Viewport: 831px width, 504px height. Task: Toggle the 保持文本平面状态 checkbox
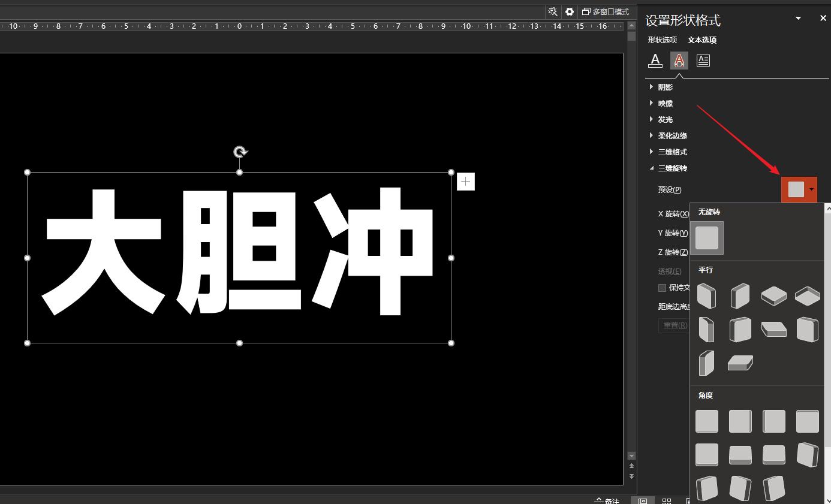[662, 287]
